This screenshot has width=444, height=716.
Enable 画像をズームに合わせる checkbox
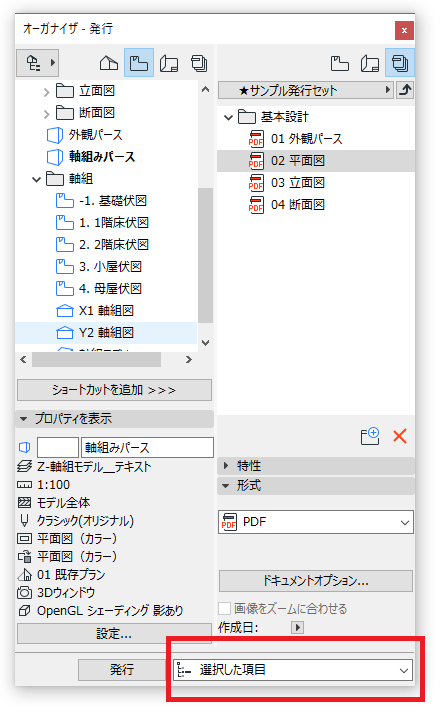click(224, 609)
